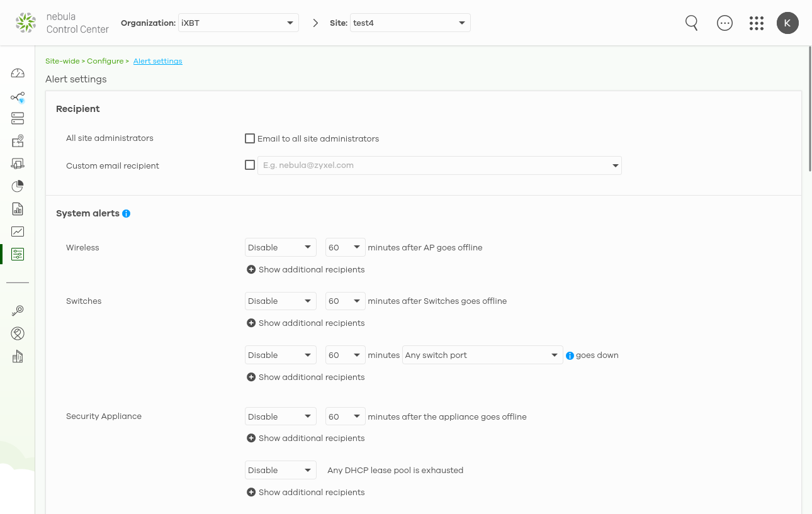Click the topology icon in sidebar

18,98
